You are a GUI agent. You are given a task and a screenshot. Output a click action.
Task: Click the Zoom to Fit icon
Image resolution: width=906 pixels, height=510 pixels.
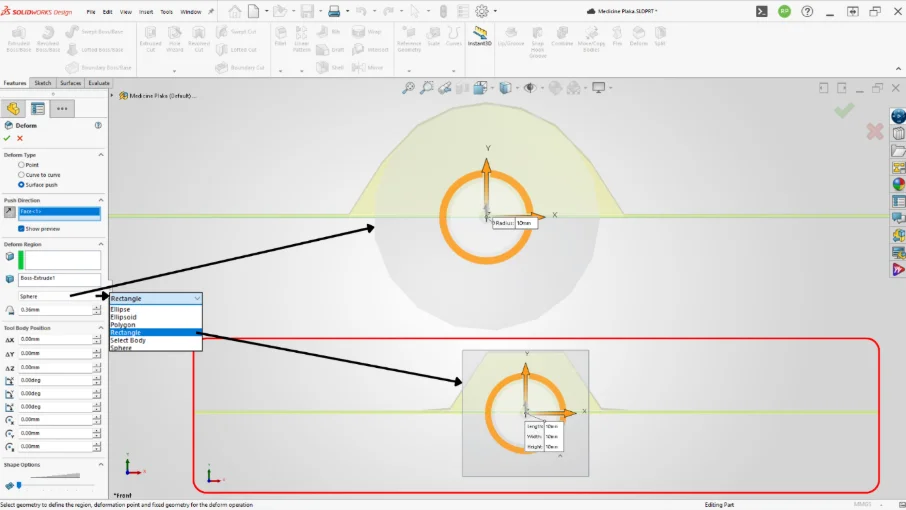[409, 88]
